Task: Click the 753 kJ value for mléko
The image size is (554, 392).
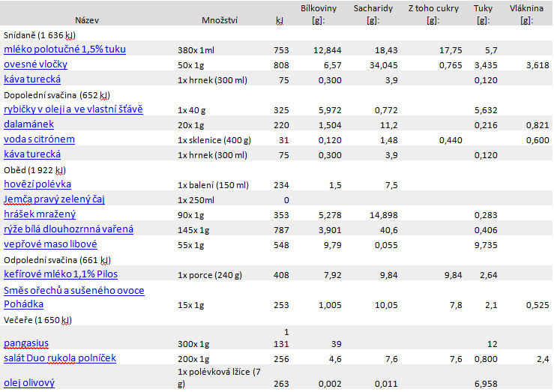Action: 281,50
